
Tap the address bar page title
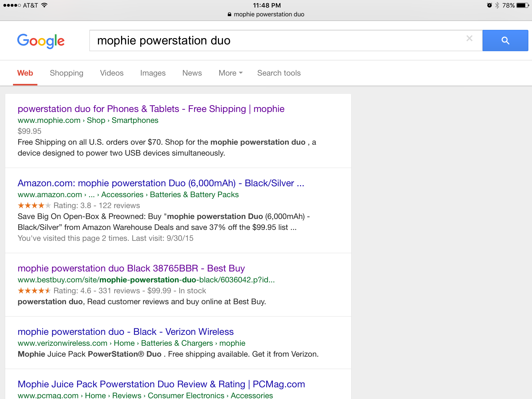coord(269,15)
